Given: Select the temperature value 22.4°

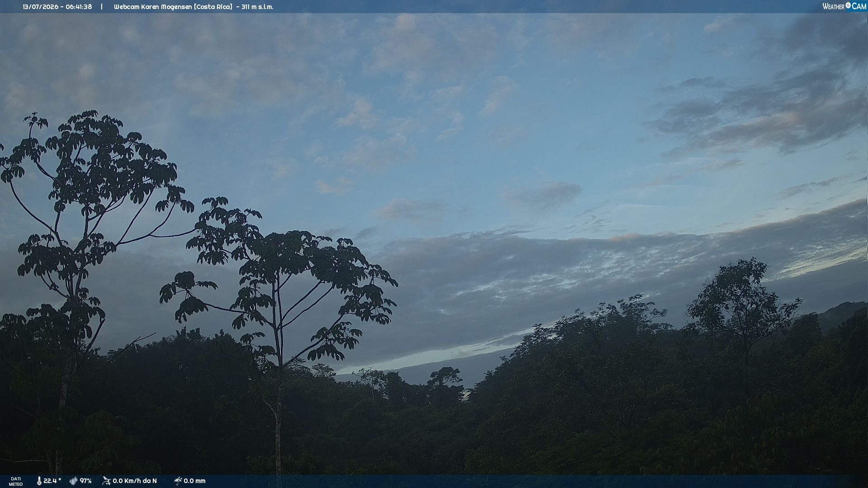Looking at the screenshot, I should (x=52, y=481).
